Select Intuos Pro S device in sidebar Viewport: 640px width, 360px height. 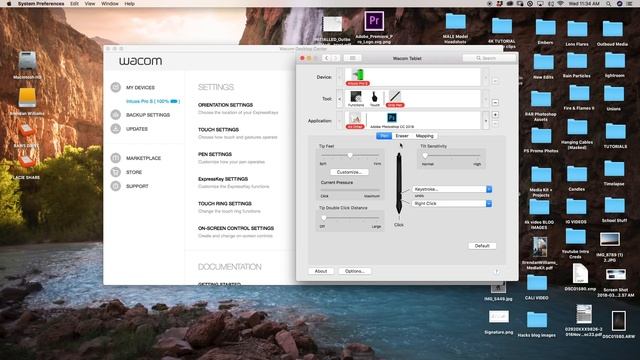pos(153,101)
